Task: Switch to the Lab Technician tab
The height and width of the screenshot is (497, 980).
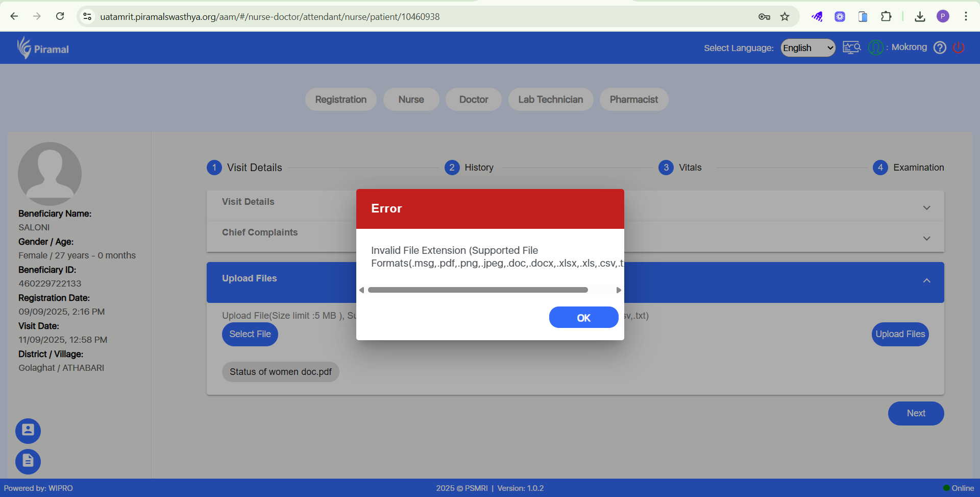Action: tap(550, 100)
